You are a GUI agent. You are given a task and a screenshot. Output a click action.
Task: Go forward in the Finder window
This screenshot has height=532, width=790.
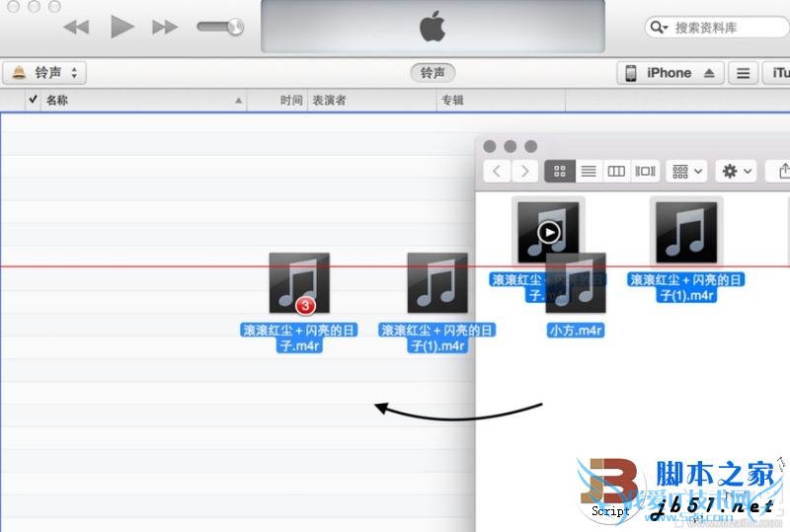pyautogui.click(x=524, y=172)
